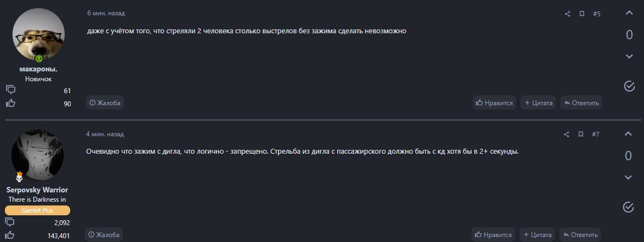Mark post #5 as solution checkmark
This screenshot has width=644, height=242.
tap(629, 86)
